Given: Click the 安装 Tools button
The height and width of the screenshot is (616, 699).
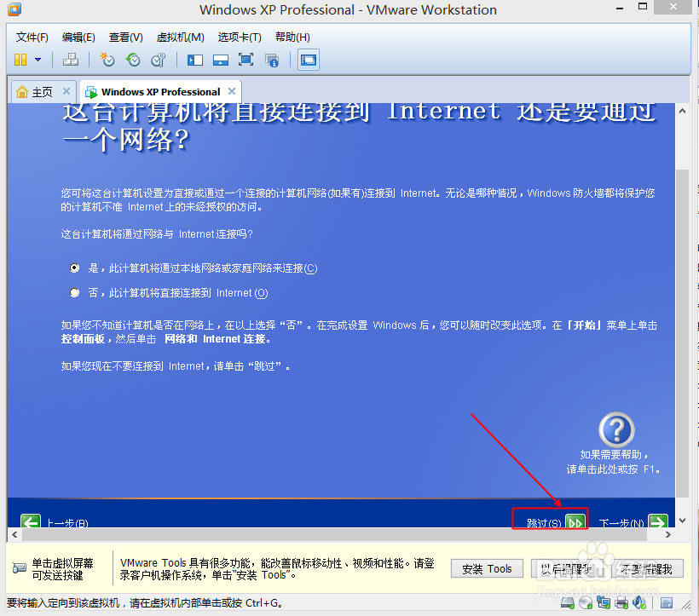Looking at the screenshot, I should (x=487, y=569).
